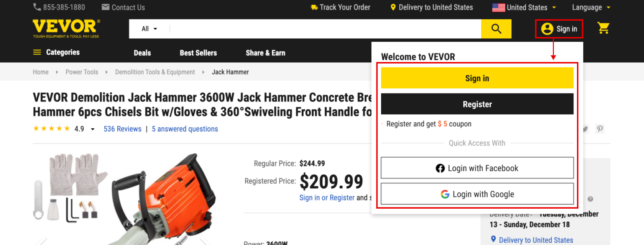The height and width of the screenshot is (245, 644).
Task: Choose Login with Facebook
Action: point(477,168)
